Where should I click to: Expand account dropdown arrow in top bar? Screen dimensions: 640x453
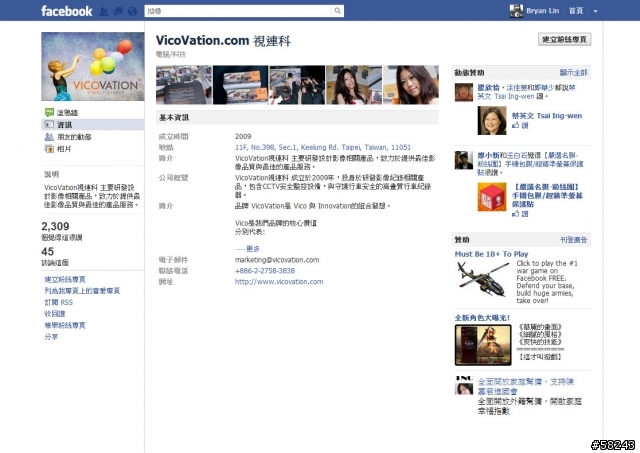596,11
